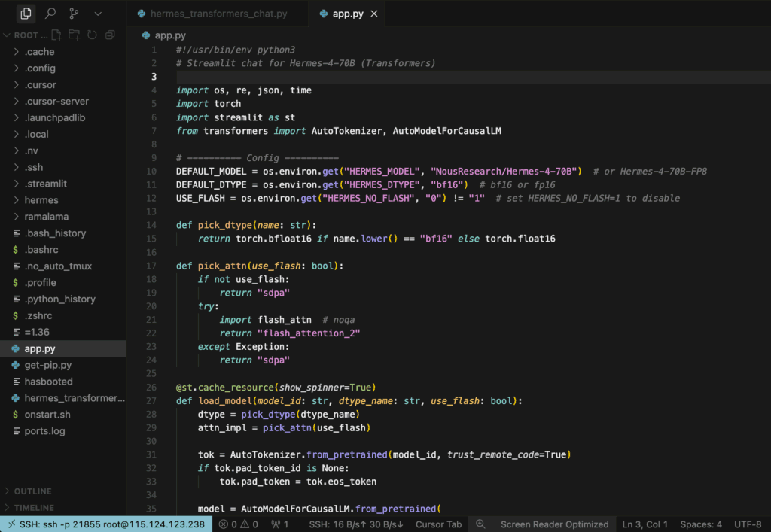Open the ramalama folder
This screenshot has height=532, width=771.
tap(63, 217)
